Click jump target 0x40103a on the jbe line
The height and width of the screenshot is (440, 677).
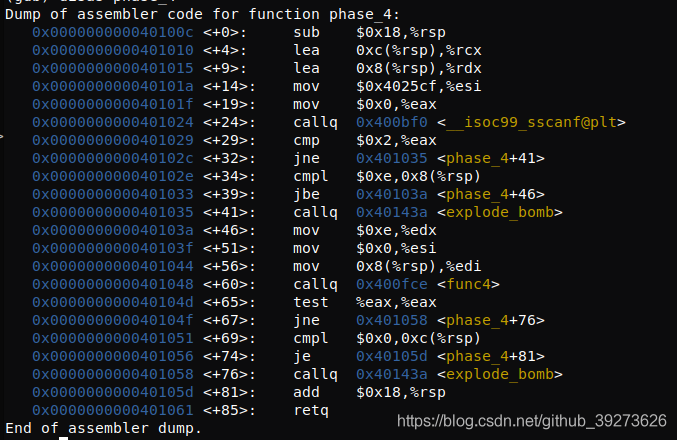click(392, 194)
